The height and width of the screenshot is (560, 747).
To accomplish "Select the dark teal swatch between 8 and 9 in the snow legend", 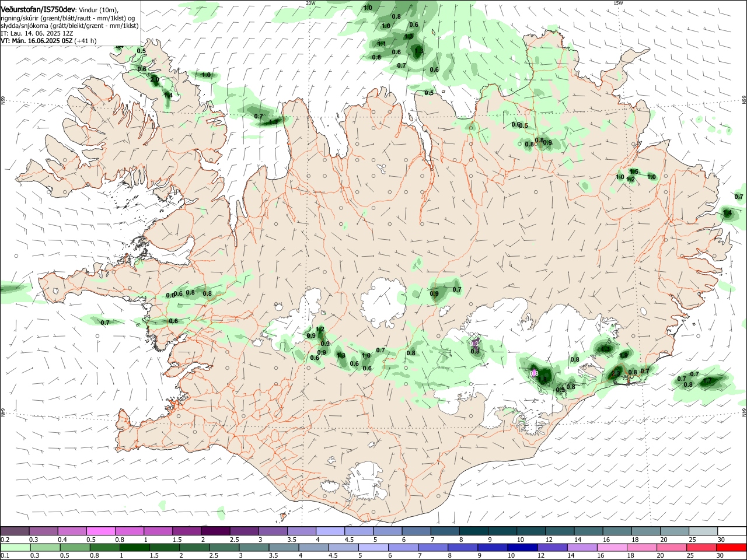I will (x=474, y=531).
